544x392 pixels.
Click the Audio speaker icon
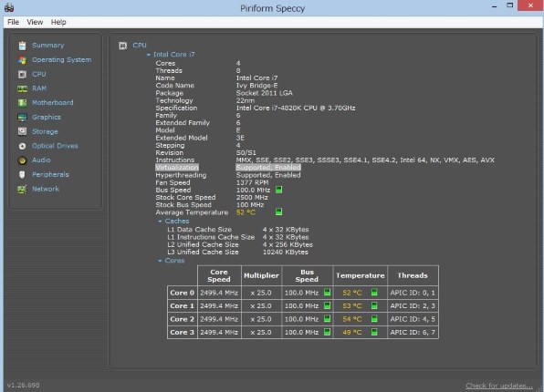coord(22,160)
